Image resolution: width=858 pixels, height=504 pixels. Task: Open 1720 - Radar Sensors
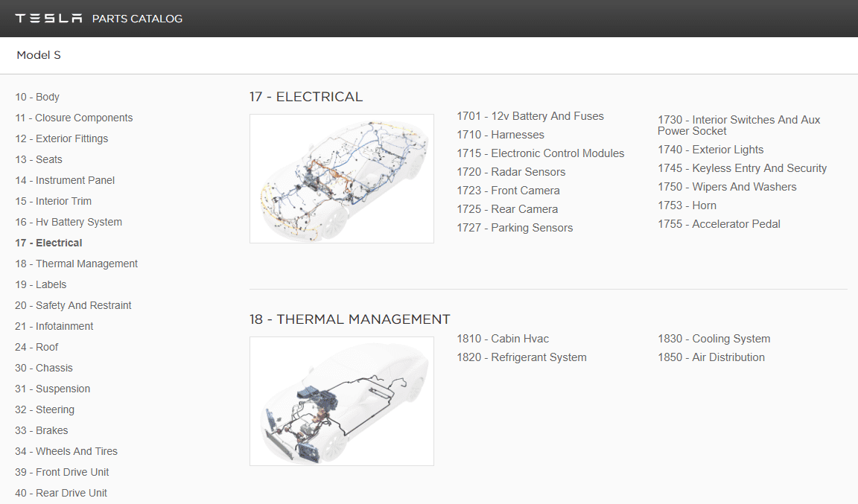[511, 172]
